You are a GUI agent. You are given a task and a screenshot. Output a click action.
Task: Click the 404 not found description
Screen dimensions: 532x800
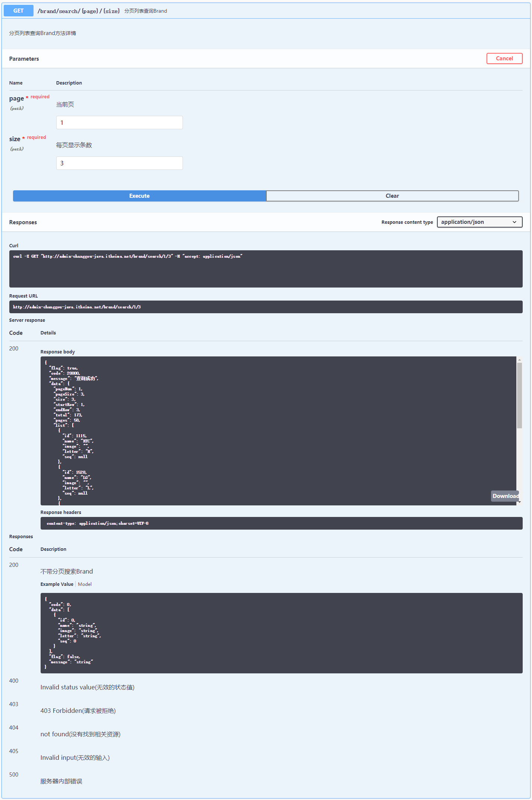point(80,734)
